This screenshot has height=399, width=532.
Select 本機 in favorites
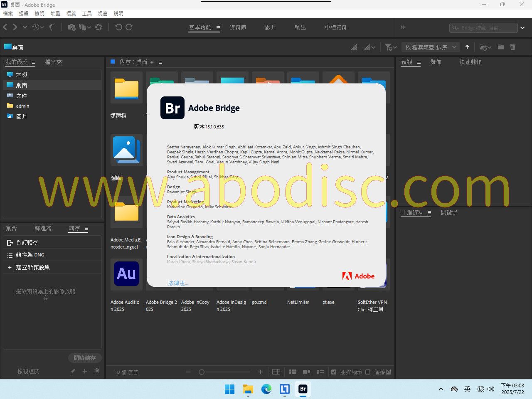pyautogui.click(x=52, y=75)
